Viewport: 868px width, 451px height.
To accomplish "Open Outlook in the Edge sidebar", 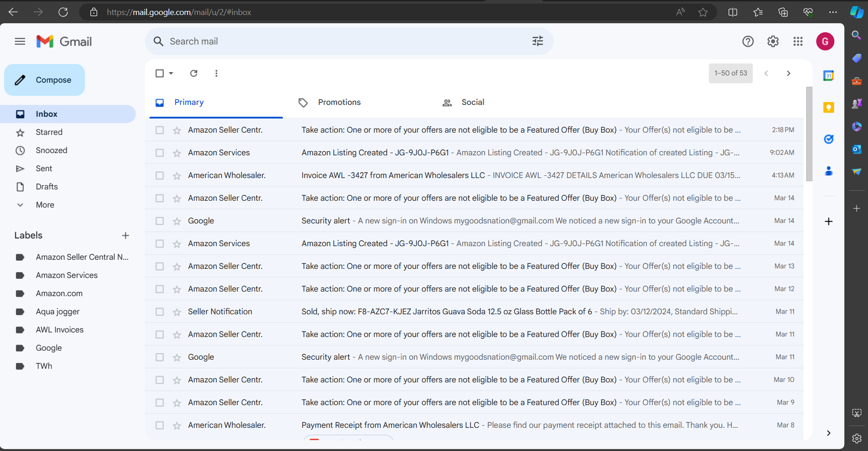I will (x=857, y=149).
